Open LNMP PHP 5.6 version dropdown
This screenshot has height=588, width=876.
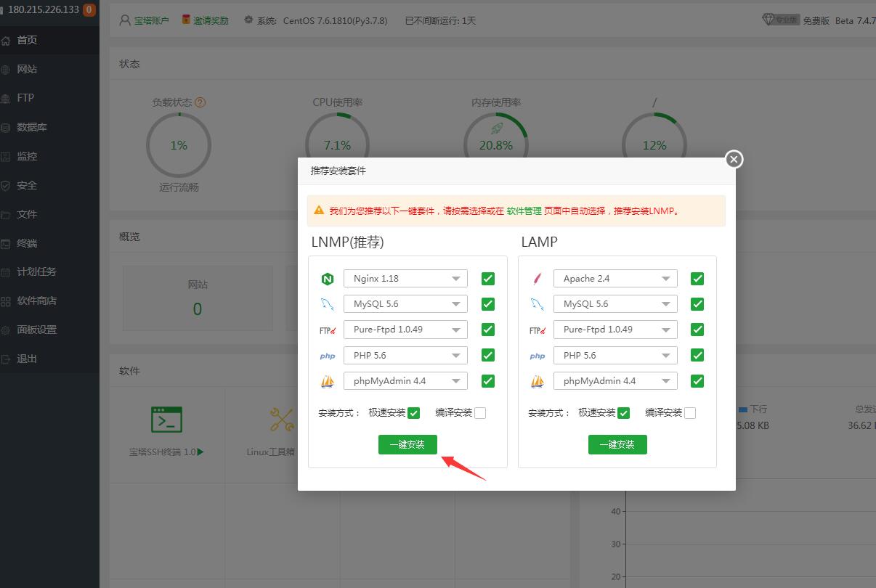click(405, 355)
